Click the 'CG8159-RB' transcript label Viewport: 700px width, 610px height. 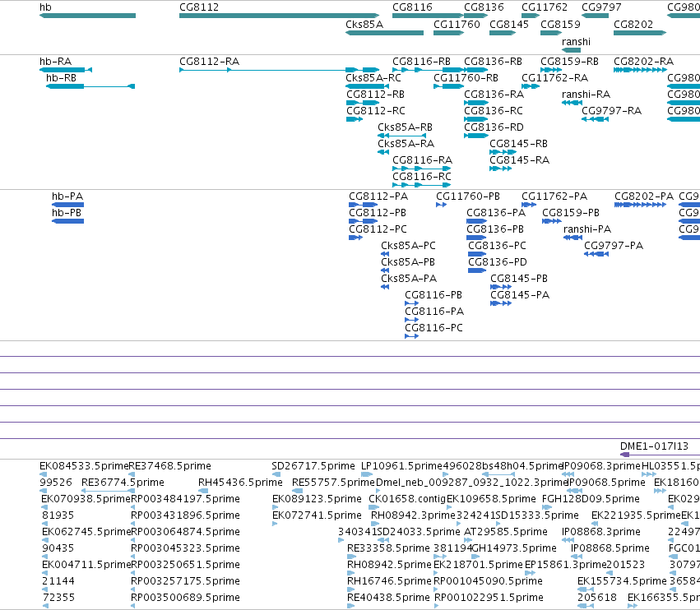point(570,62)
